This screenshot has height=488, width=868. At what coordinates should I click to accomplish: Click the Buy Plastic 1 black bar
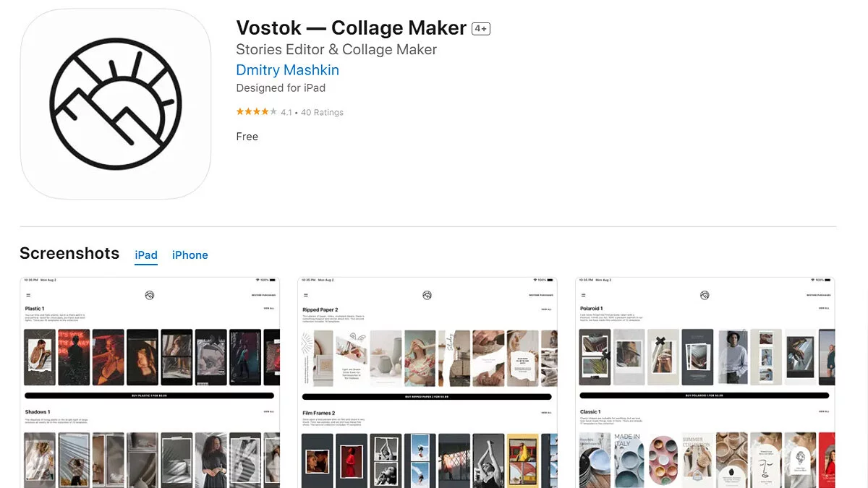[150, 396]
